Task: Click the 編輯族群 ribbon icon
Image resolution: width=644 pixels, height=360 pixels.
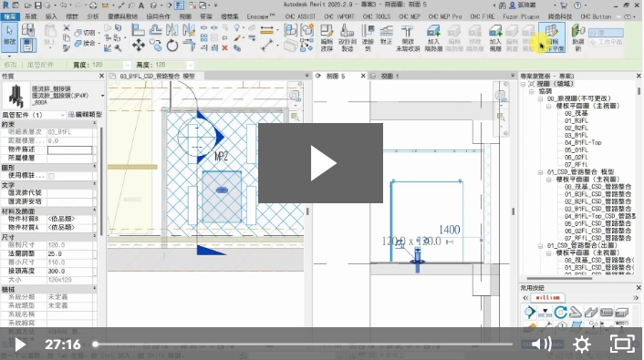Action: click(327, 37)
